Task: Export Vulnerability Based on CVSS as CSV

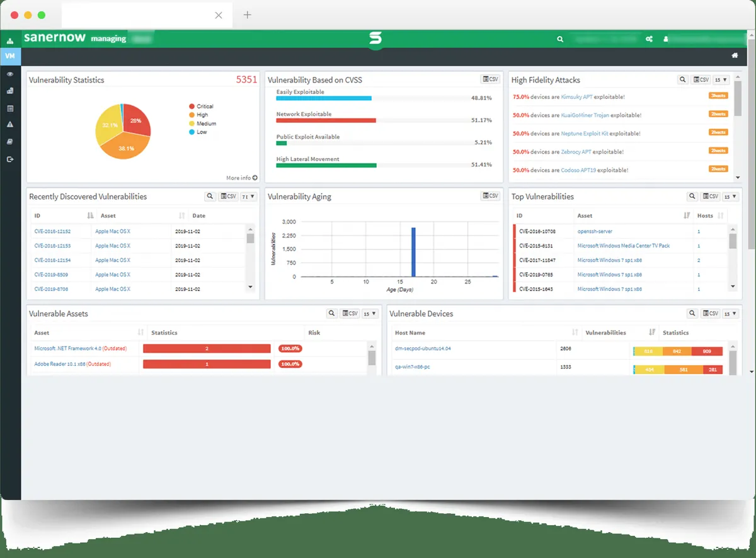Action: [490, 79]
